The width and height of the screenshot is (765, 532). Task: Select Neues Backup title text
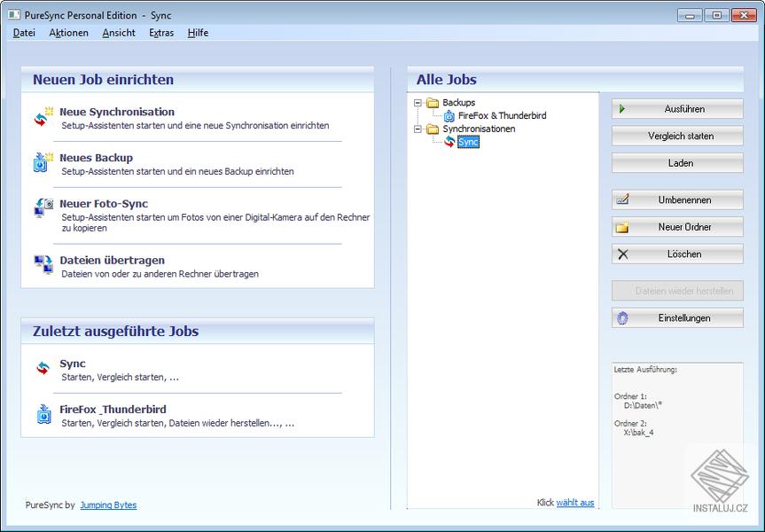(96, 158)
